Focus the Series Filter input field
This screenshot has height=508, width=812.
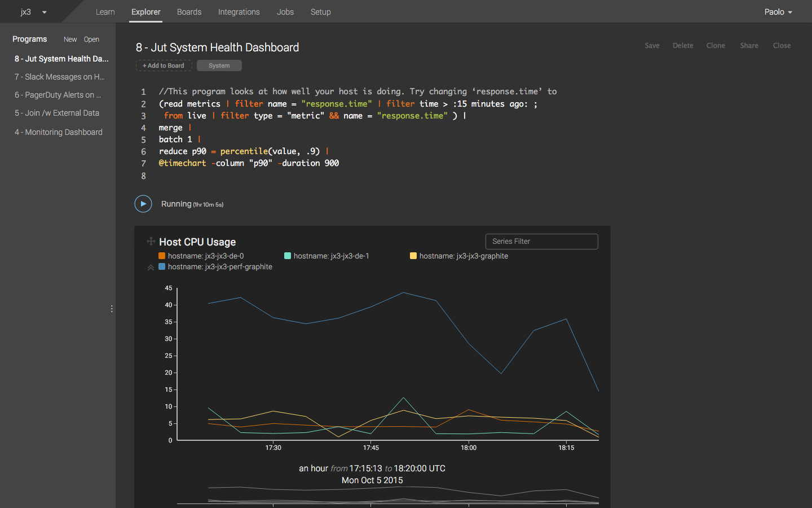541,242
